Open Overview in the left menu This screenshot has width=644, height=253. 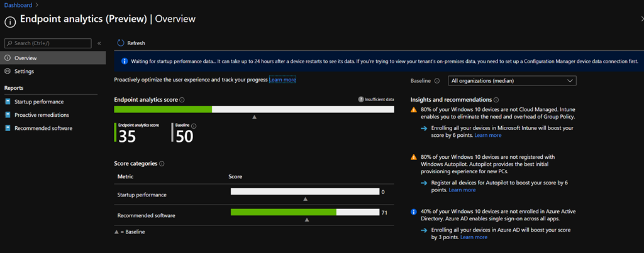pyautogui.click(x=25, y=58)
